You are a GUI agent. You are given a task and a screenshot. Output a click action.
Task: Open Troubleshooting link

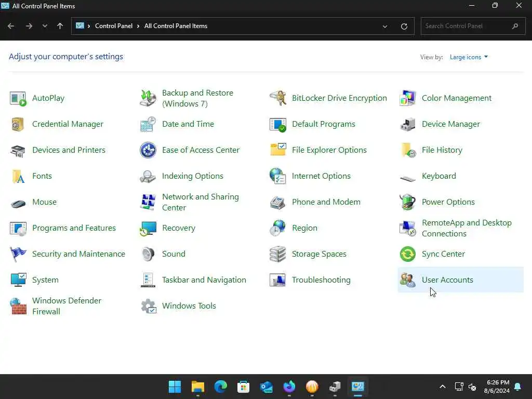coord(321,280)
